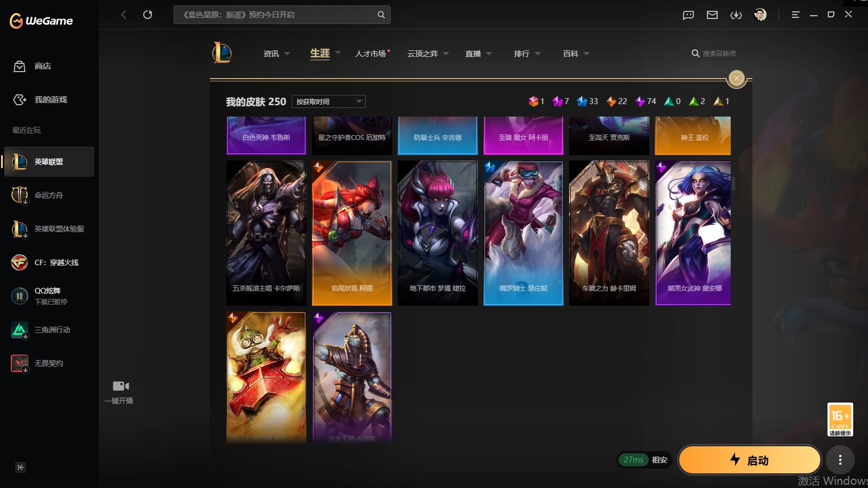
Task: Open the more options button beside 启动
Action: (840, 460)
